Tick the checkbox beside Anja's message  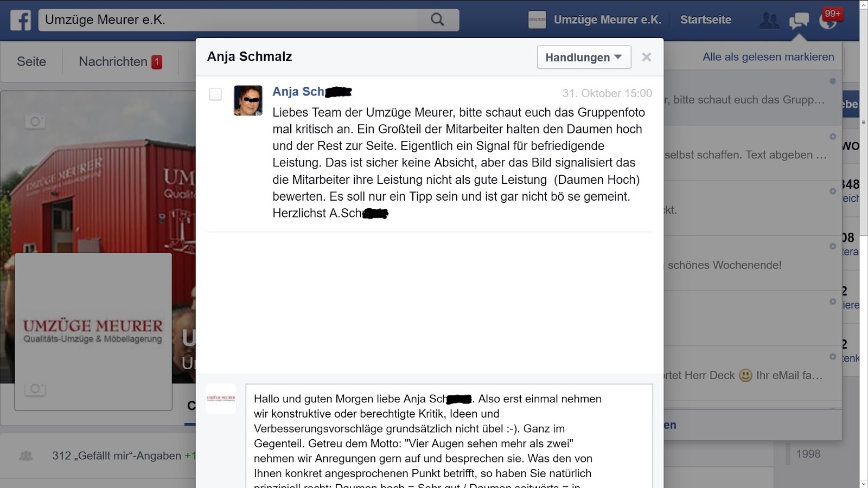215,94
